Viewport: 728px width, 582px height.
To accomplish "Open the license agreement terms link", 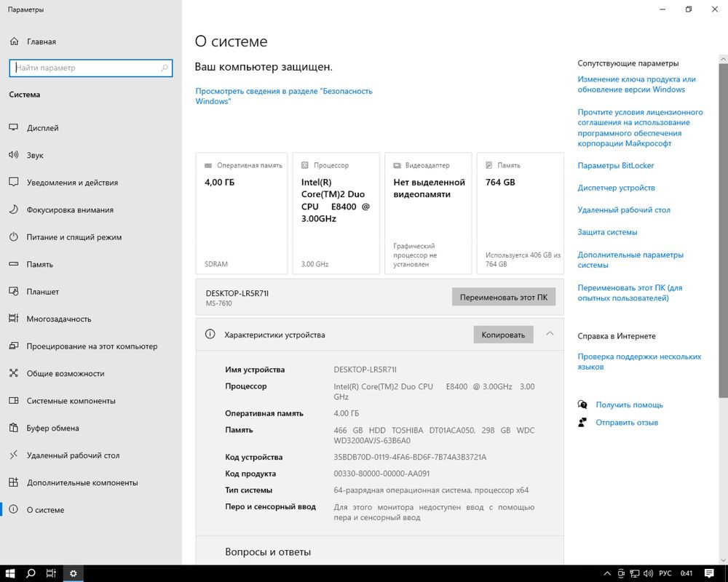I will click(640, 127).
